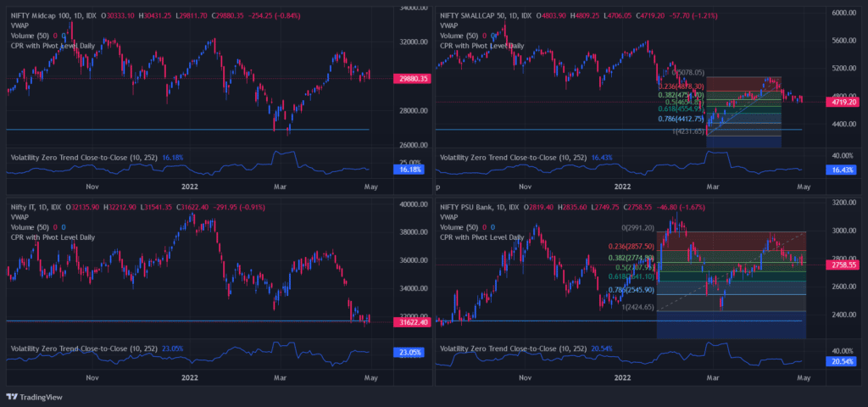Select the 0.236(2857.50) Fibonacci level label
The height and width of the screenshot is (407, 868).
[x=631, y=247]
